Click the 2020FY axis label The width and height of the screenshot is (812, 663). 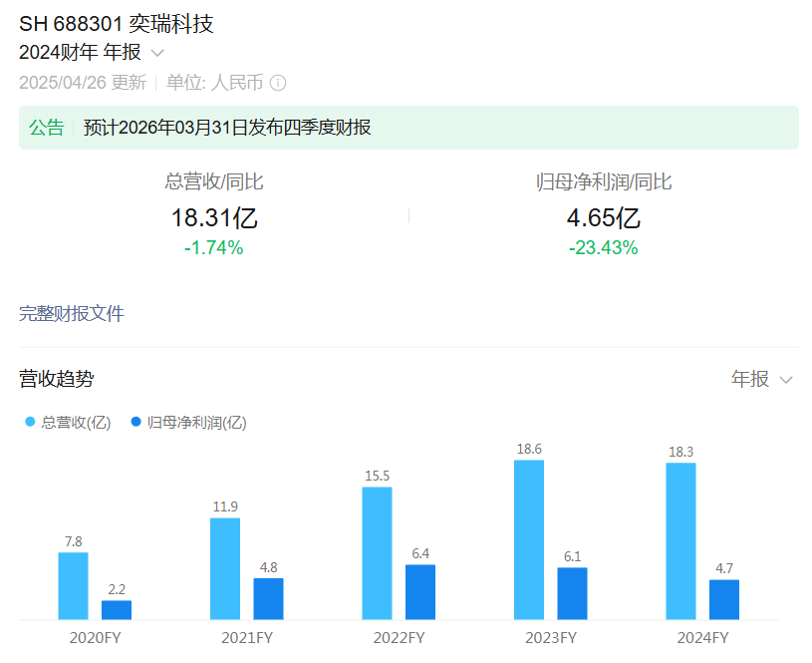(95, 638)
